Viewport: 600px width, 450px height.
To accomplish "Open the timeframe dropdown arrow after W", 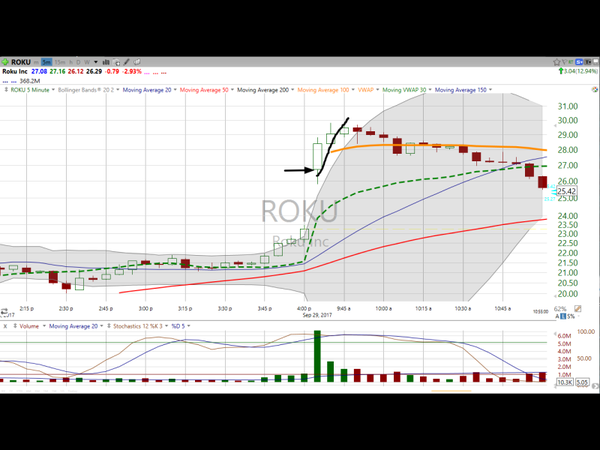I will coord(96,62).
